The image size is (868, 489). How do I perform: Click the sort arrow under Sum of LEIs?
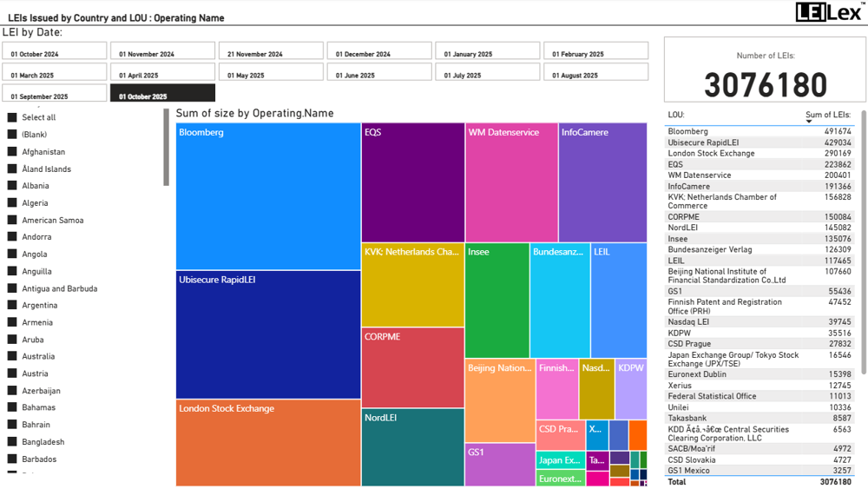pyautogui.click(x=809, y=122)
